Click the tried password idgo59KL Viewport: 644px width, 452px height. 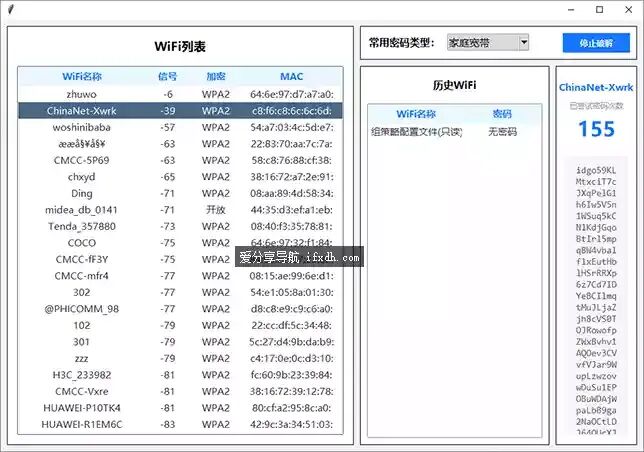tap(596, 170)
